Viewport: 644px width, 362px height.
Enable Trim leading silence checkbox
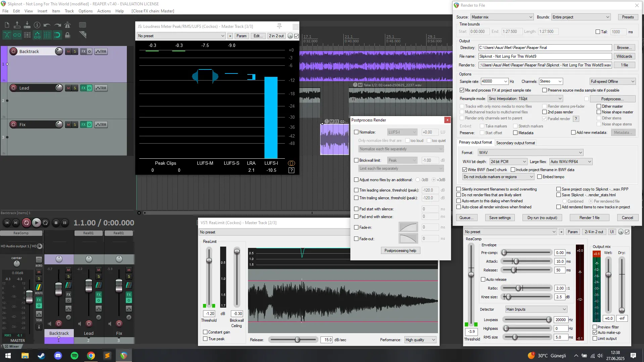[x=356, y=190]
